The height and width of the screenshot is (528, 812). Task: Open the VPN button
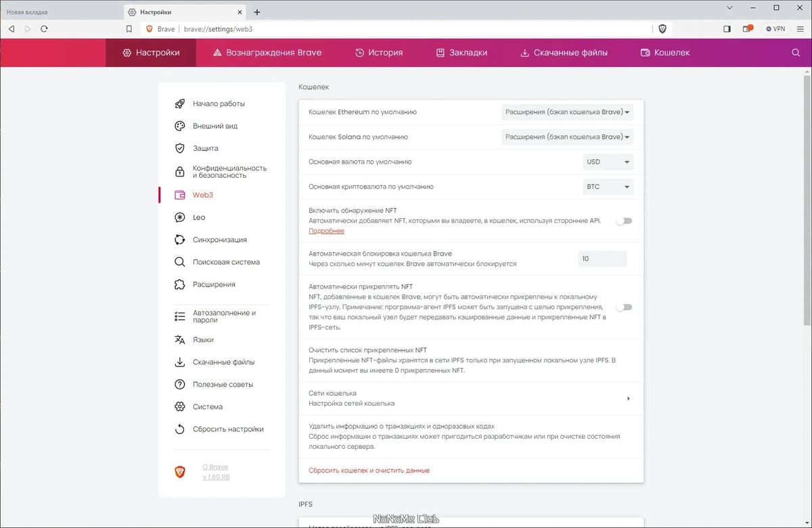point(775,29)
